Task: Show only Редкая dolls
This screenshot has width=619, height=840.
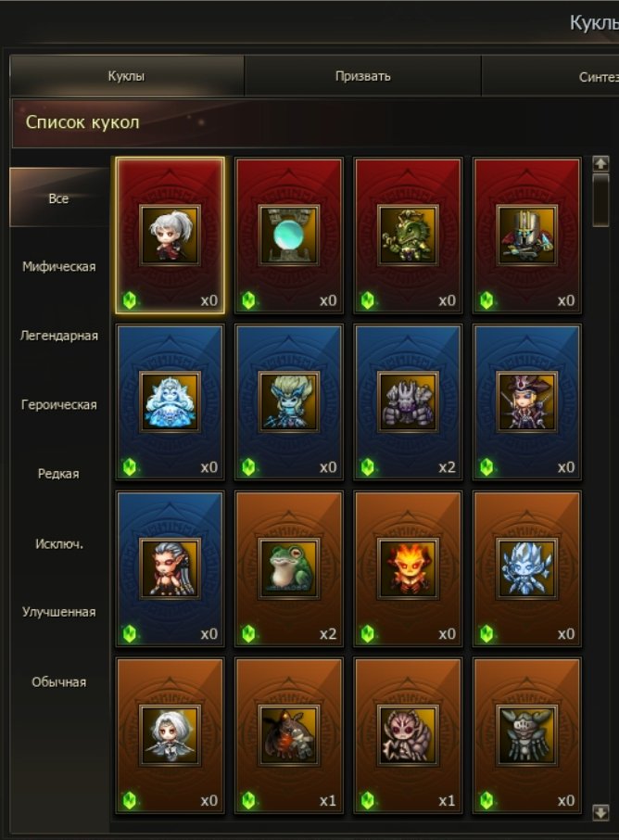Action: (59, 474)
